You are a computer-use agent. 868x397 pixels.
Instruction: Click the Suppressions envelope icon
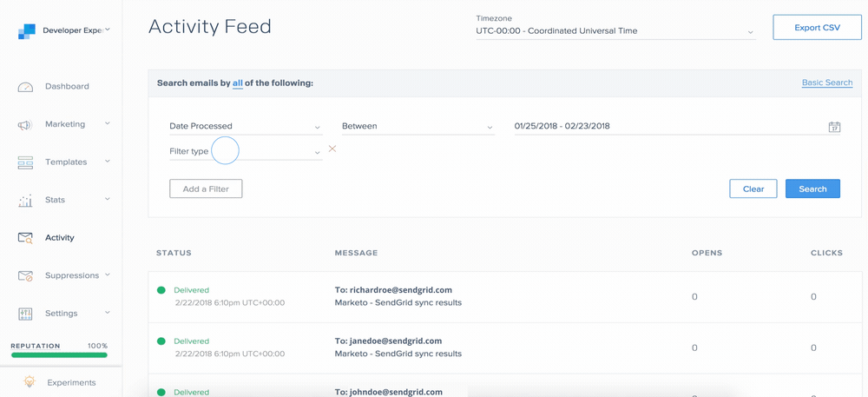click(25, 276)
